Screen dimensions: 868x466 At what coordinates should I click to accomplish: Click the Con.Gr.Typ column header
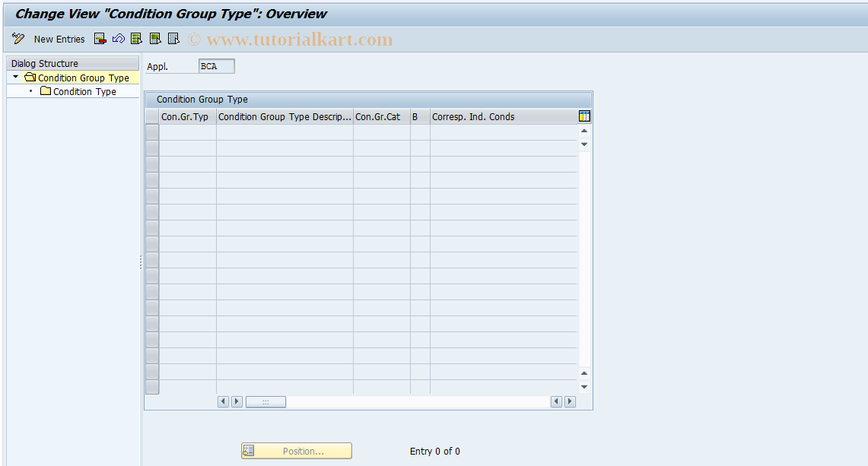[x=188, y=117]
